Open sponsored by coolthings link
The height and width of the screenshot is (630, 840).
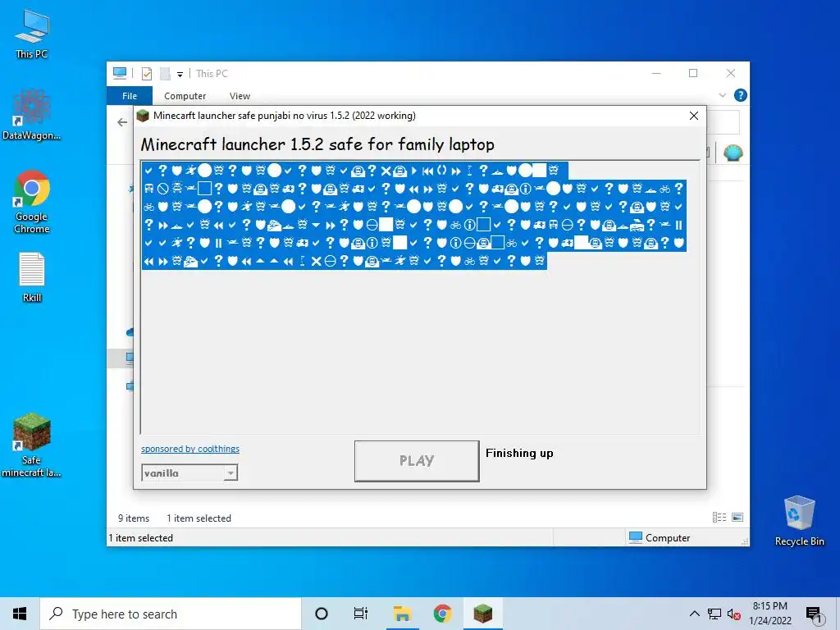click(190, 449)
